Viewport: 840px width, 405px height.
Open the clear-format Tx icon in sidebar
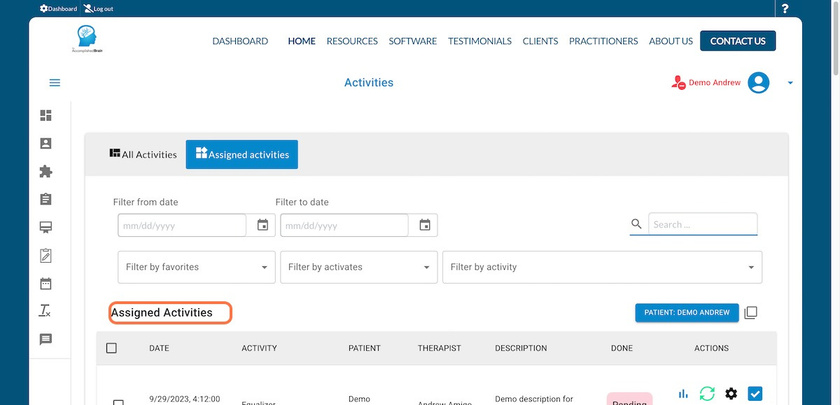(x=46, y=311)
